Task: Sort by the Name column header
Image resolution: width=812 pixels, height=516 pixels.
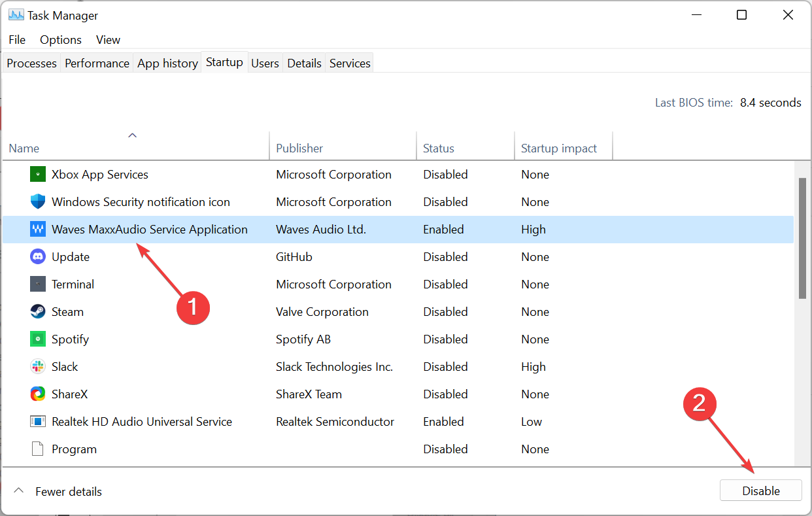Action: [x=135, y=145]
